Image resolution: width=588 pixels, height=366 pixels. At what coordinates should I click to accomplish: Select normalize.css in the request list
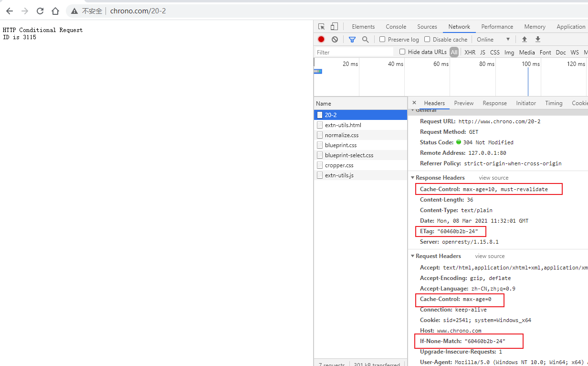[x=341, y=135]
